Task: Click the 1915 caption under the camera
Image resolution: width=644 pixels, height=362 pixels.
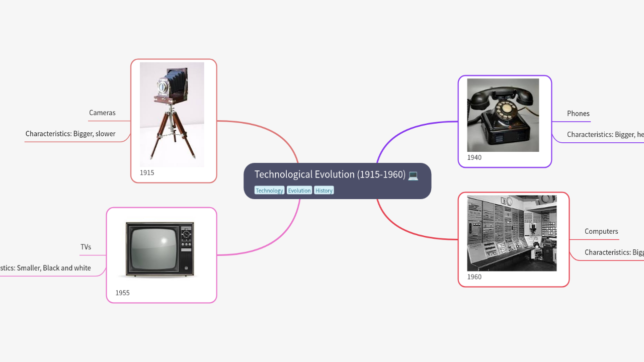Action: [147, 172]
